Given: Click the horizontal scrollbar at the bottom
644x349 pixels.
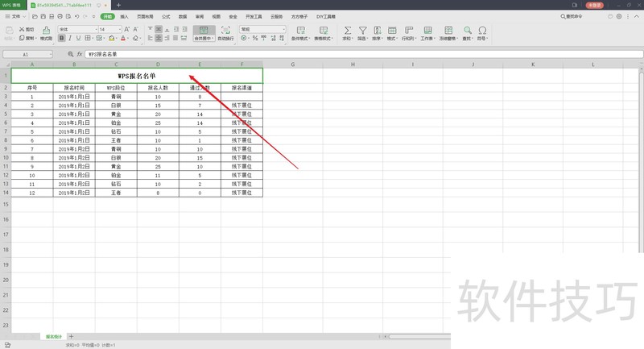Looking at the screenshot, I should (419, 336).
